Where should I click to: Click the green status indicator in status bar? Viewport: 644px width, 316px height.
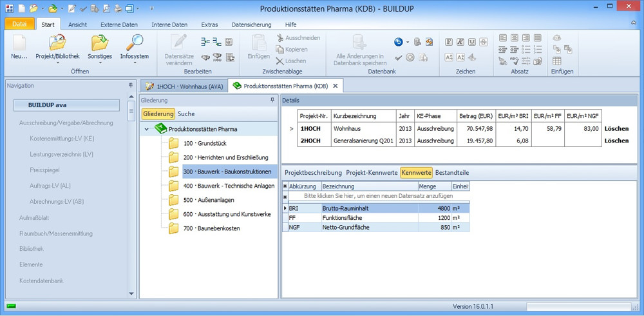pyautogui.click(x=11, y=306)
